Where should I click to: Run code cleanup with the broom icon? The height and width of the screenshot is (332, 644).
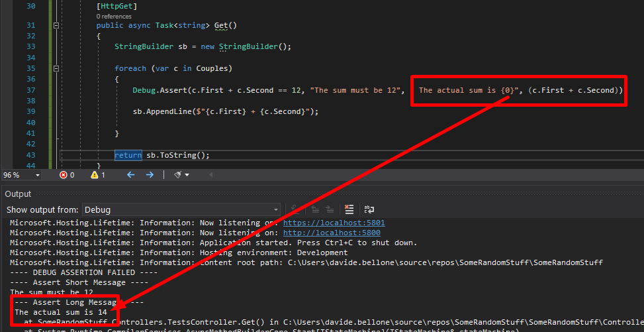click(177, 175)
